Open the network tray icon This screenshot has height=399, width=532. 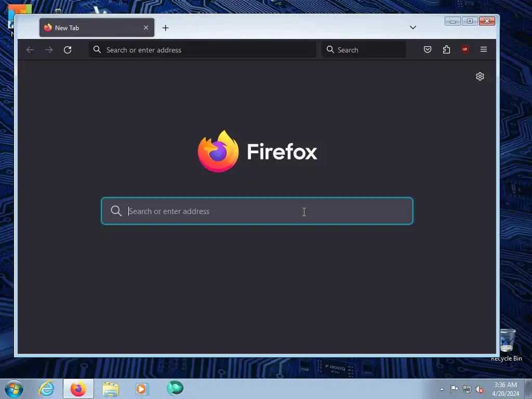pos(467,389)
